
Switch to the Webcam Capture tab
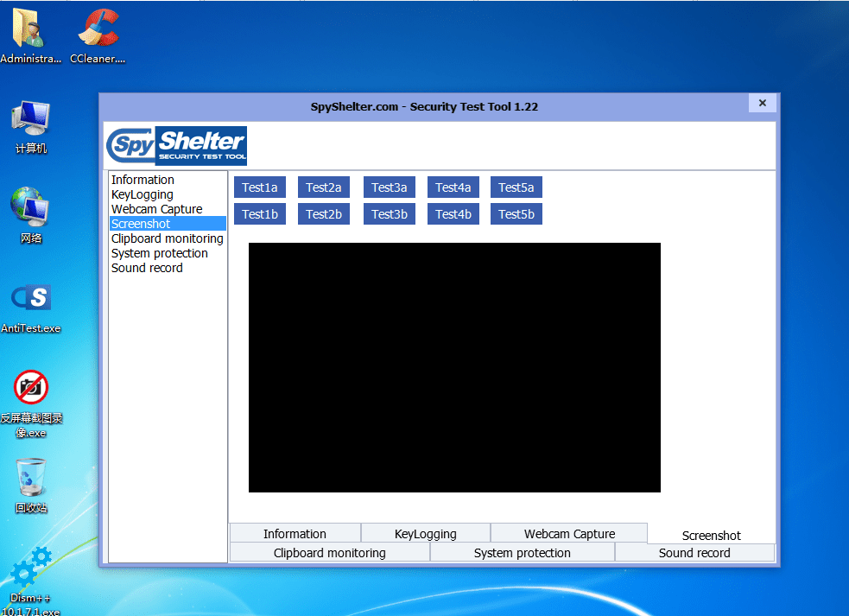pos(569,534)
